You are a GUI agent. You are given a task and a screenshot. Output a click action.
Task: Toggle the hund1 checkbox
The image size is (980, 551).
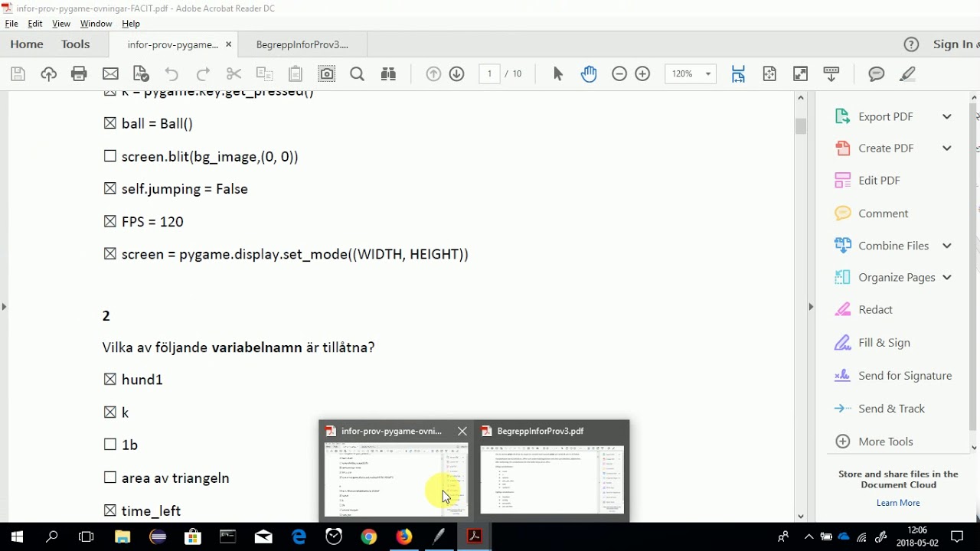[x=110, y=379]
